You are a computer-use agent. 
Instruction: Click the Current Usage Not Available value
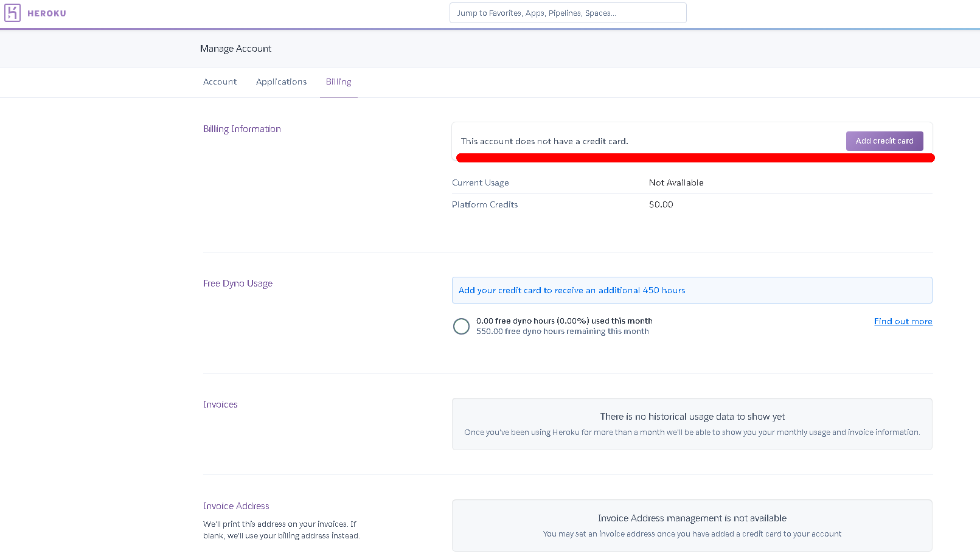[676, 182]
